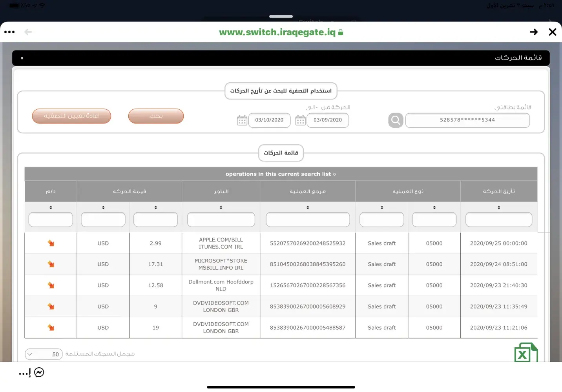Click the merchant column filter input
This screenshot has height=392, width=562.
221,220
